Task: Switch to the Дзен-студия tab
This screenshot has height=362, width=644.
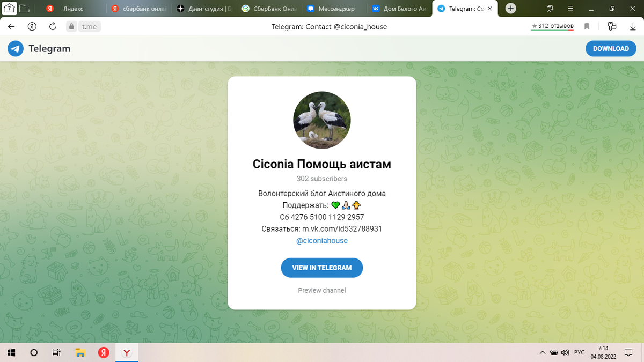Action: (205, 9)
